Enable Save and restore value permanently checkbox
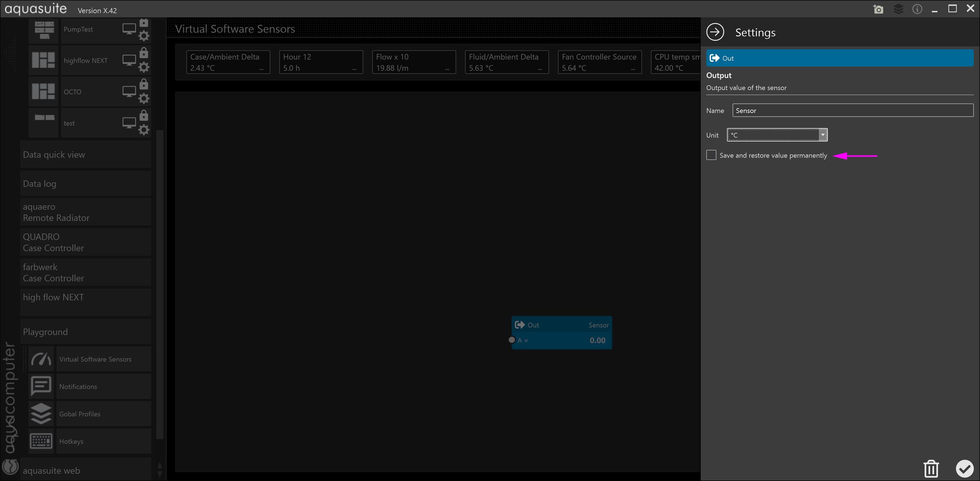Viewport: 980px width, 481px height. pos(711,155)
